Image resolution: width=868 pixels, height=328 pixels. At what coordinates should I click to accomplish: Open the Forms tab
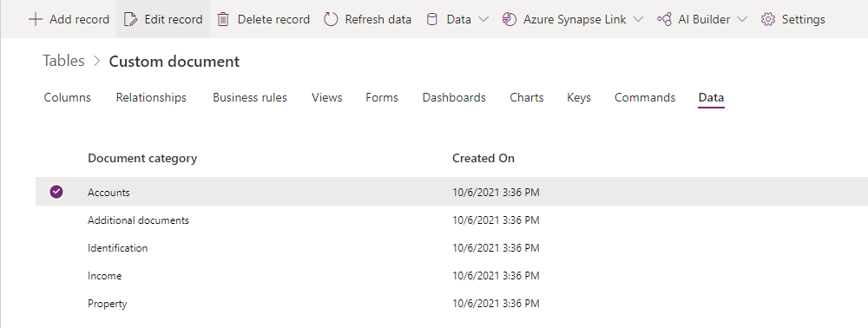[x=382, y=97]
